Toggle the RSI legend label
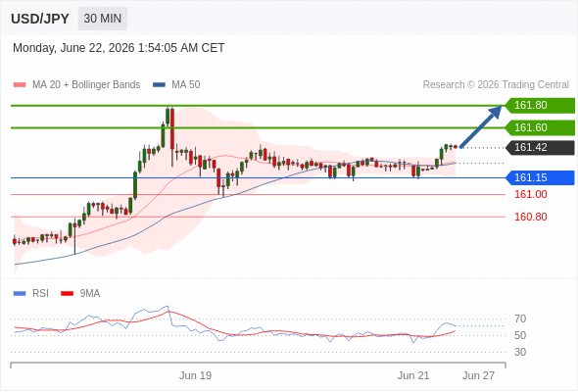The image size is (578, 392). tap(40, 294)
